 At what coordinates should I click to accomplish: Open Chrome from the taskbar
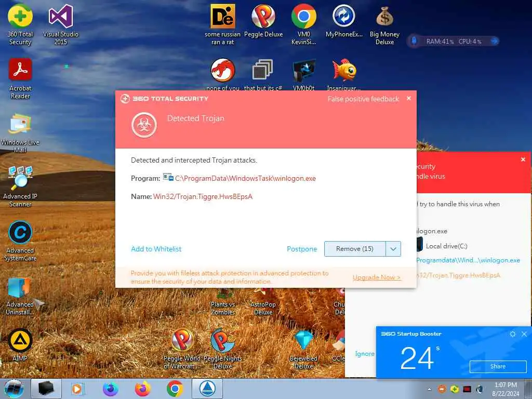click(x=175, y=389)
